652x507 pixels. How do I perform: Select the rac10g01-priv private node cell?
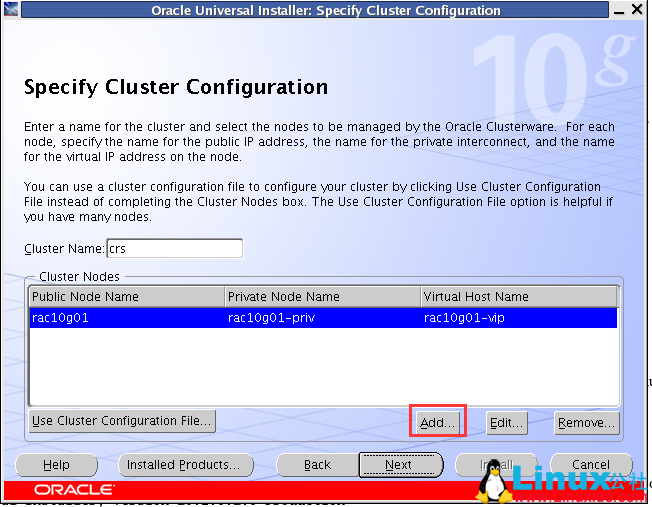click(323, 318)
